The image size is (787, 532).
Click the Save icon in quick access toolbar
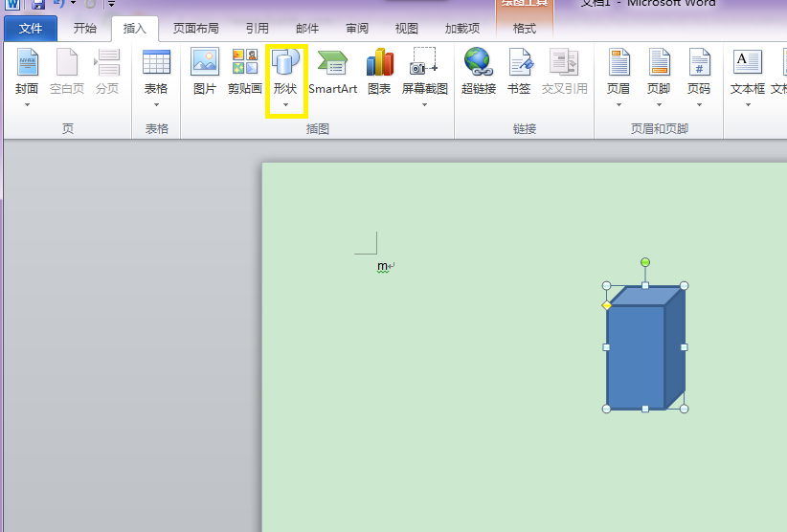[38, 5]
